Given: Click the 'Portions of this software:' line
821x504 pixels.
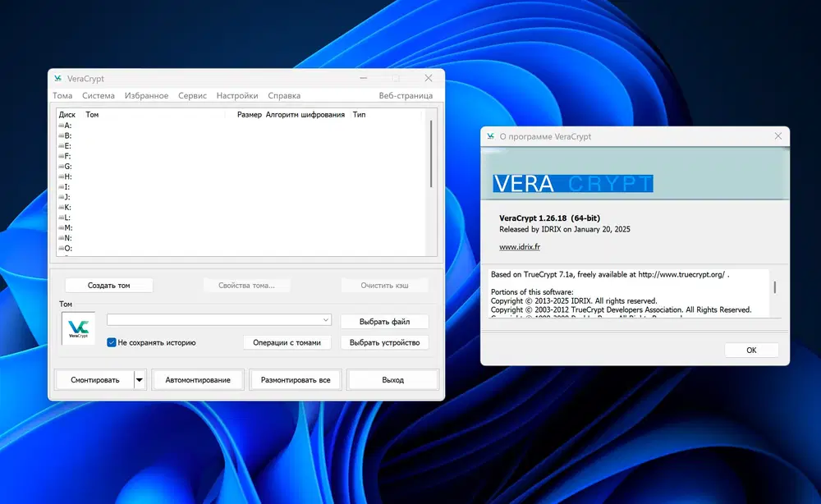Looking at the screenshot, I should coord(532,292).
